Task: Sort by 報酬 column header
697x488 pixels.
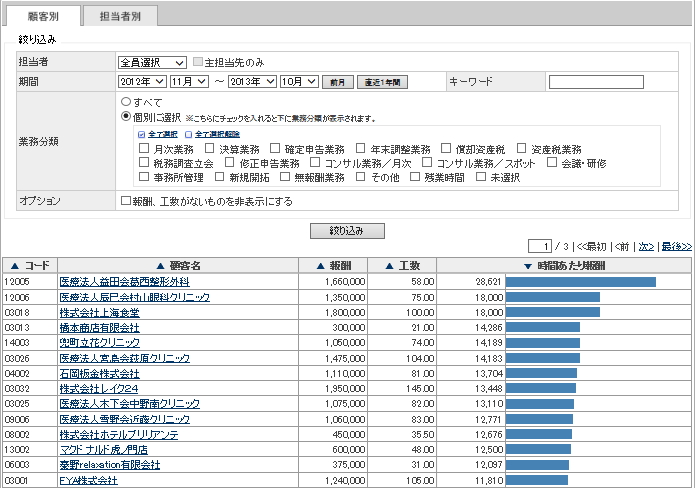Action: coord(333,266)
